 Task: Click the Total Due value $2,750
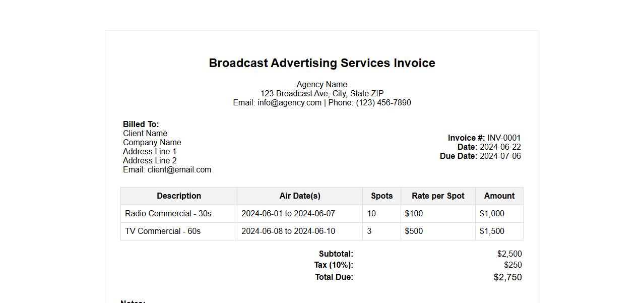507,277
